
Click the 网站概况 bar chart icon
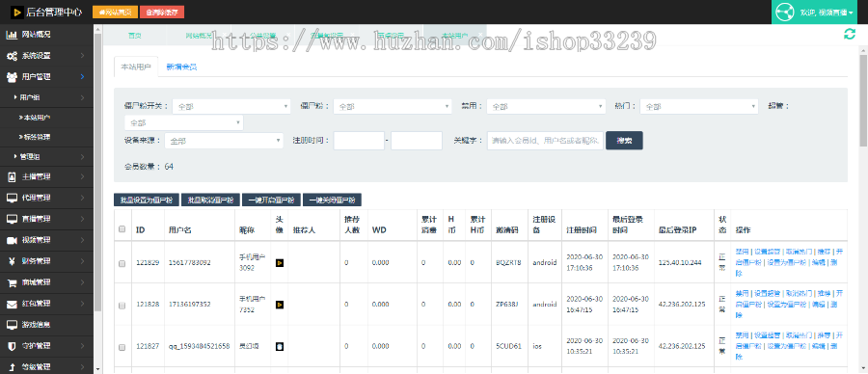click(x=11, y=35)
